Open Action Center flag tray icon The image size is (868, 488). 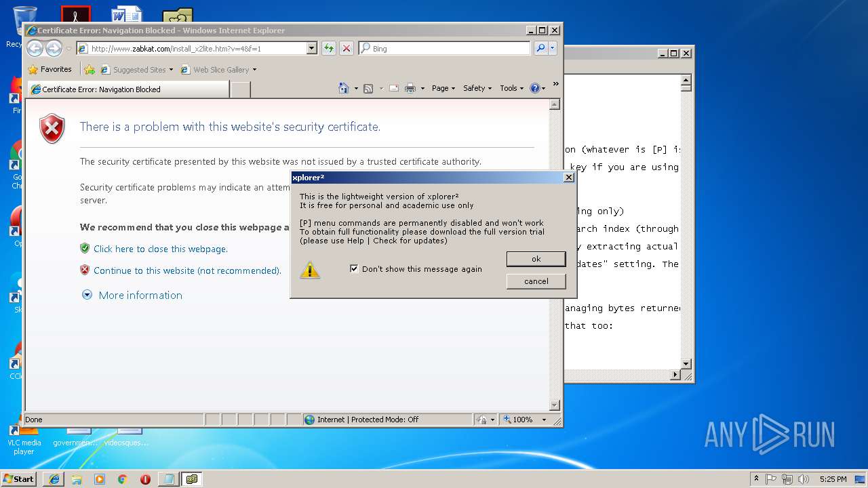pos(771,479)
